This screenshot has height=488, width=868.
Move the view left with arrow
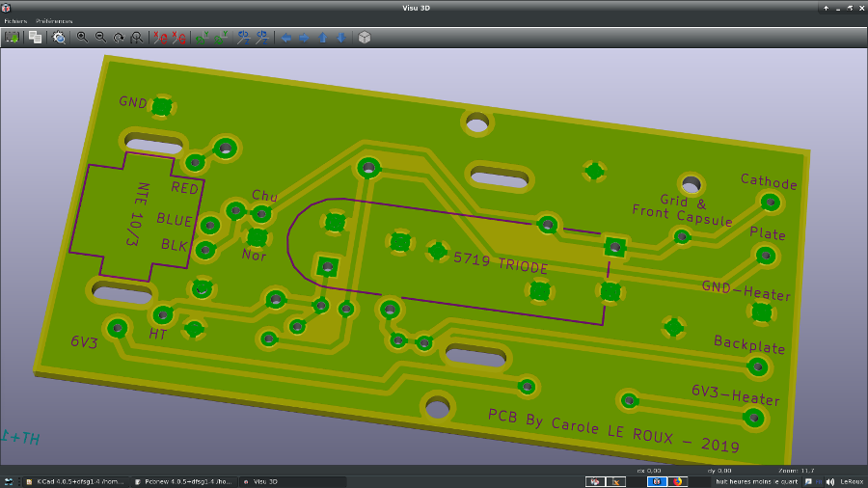pos(285,38)
